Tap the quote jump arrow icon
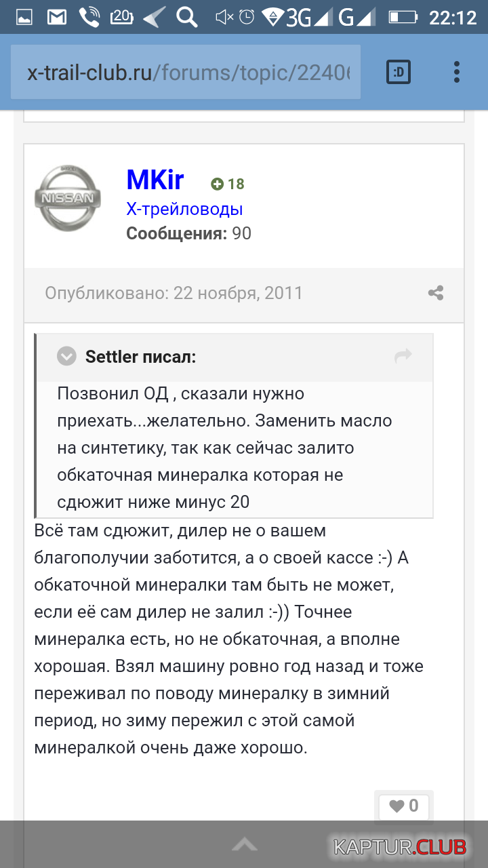 coord(403,356)
